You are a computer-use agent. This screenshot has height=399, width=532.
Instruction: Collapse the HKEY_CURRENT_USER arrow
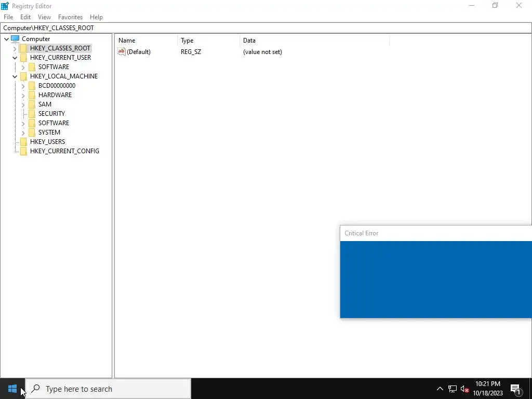pos(15,58)
